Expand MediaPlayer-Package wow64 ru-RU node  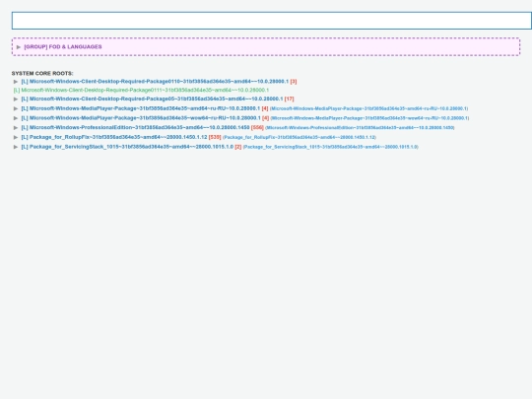coord(16,118)
